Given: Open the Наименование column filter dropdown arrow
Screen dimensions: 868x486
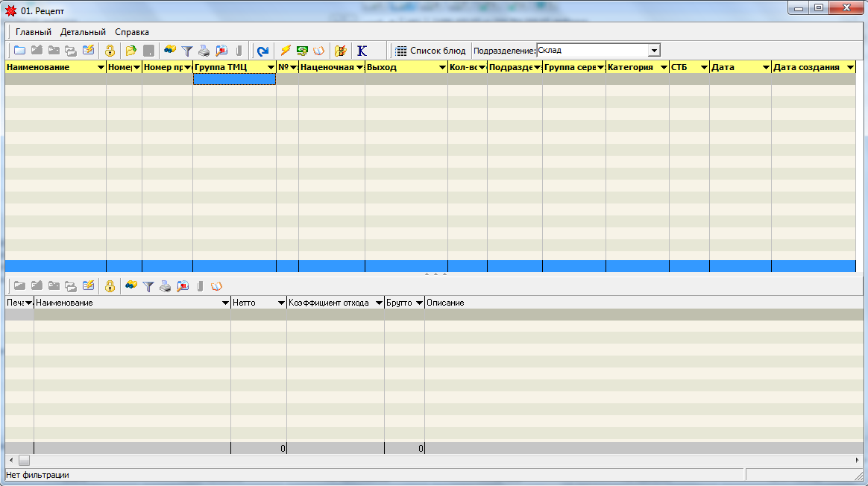Looking at the screenshot, I should (101, 67).
